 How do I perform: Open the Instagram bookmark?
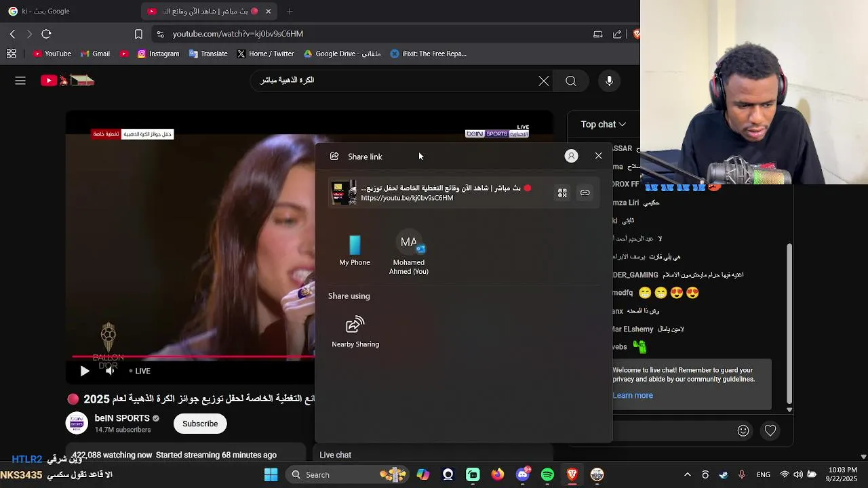[158, 54]
